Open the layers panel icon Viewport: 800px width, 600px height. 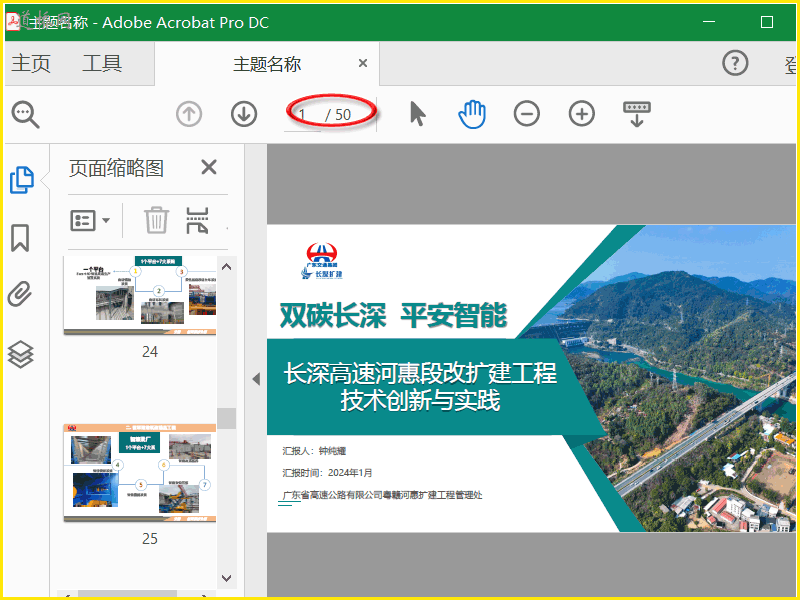coord(20,354)
